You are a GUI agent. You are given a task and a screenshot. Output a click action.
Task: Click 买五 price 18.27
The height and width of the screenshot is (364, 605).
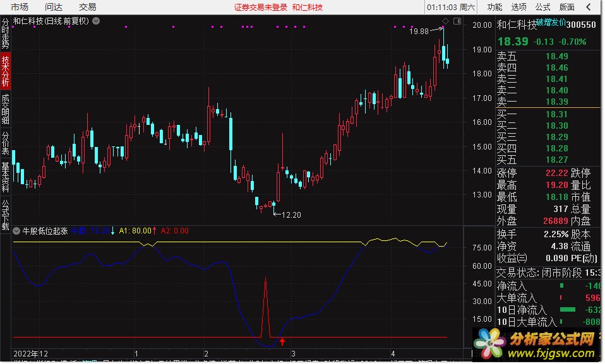click(x=557, y=160)
